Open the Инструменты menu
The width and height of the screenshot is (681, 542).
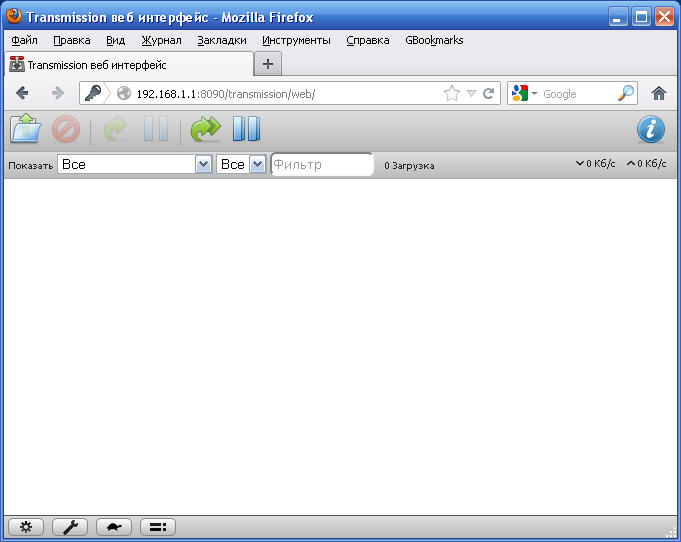(296, 40)
